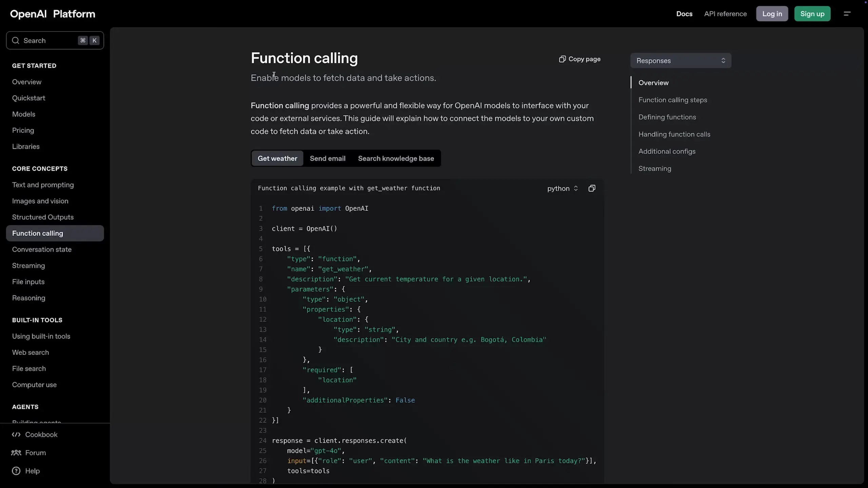
Task: Click the code block title 'Function calling example with get_weather function'
Action: tap(349, 188)
